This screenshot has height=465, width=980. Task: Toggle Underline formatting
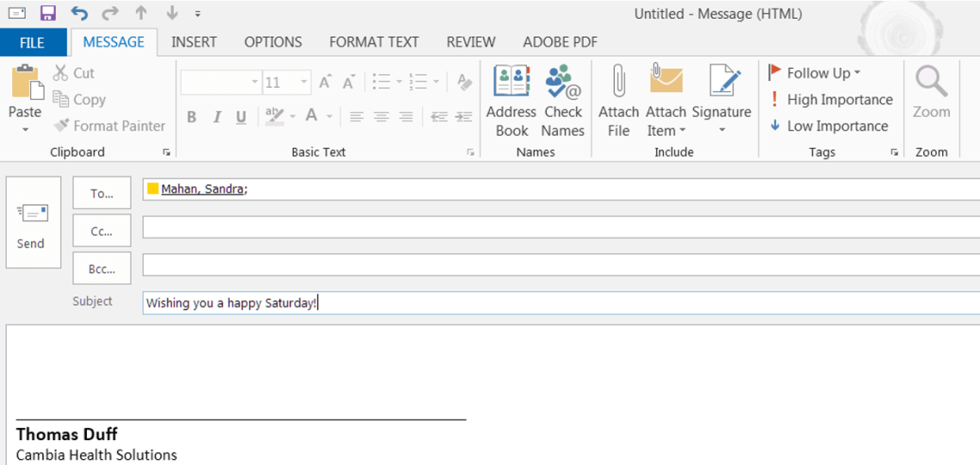[242, 117]
